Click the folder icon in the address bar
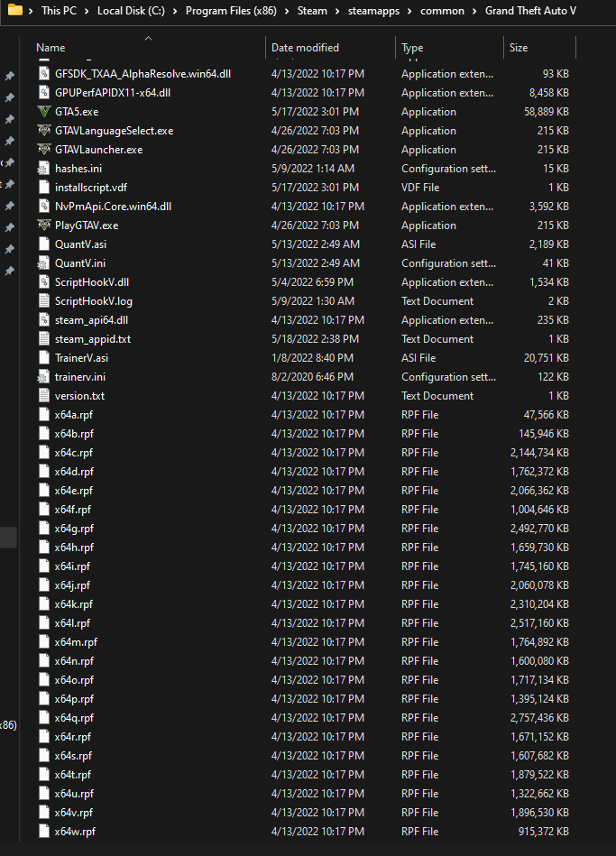 [15, 10]
